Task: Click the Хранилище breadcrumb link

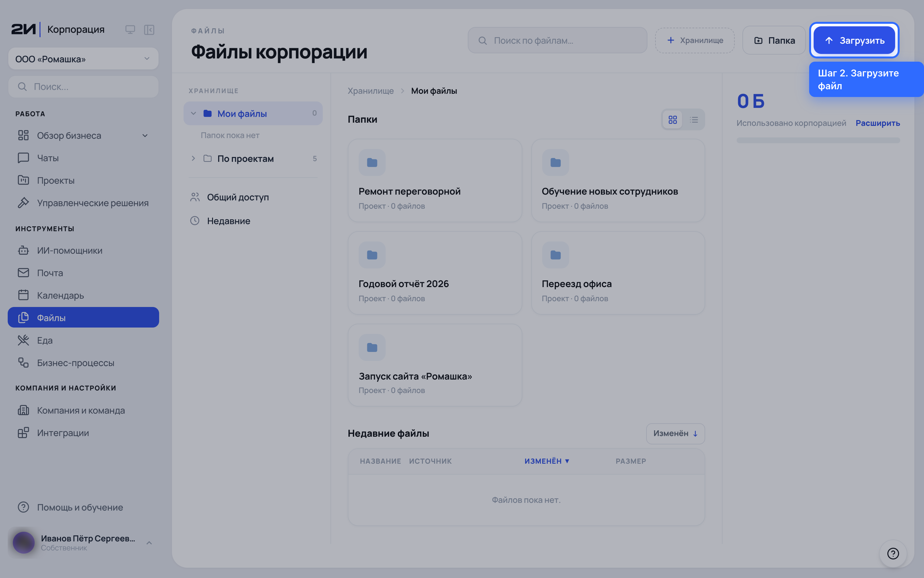Action: click(370, 91)
